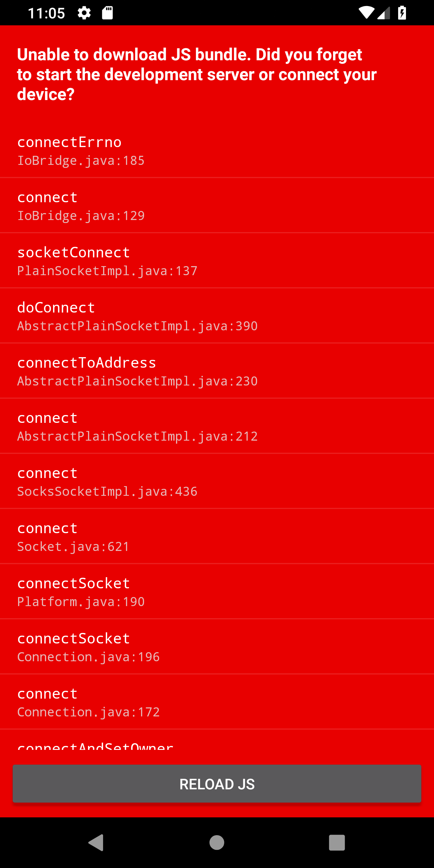Select the socketConnect stack frame

pos(217,260)
